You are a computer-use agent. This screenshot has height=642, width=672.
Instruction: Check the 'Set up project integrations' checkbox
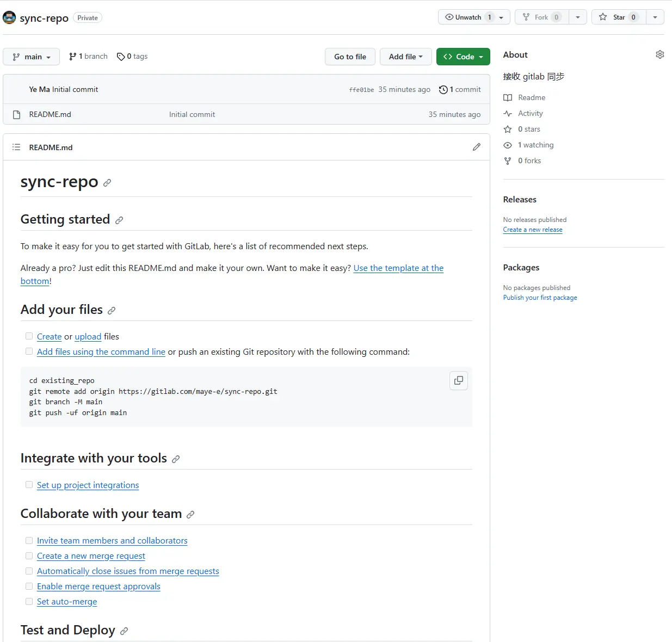29,485
